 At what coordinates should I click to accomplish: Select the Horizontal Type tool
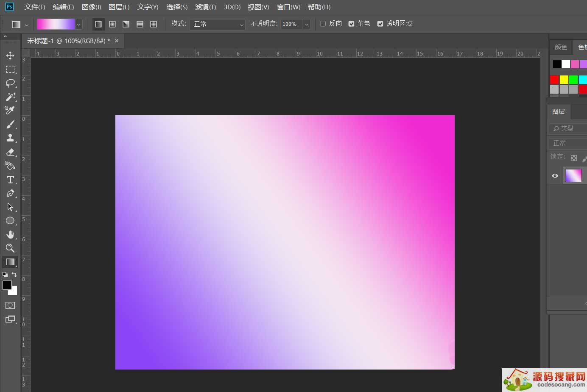[x=10, y=180]
